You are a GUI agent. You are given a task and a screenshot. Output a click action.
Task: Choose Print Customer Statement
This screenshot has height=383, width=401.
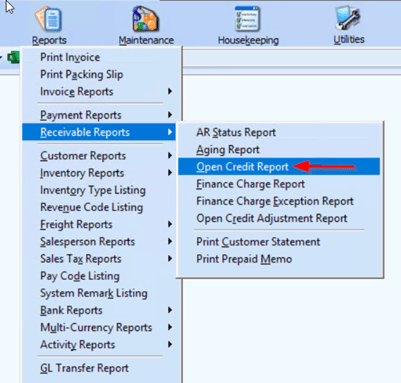tap(279, 242)
